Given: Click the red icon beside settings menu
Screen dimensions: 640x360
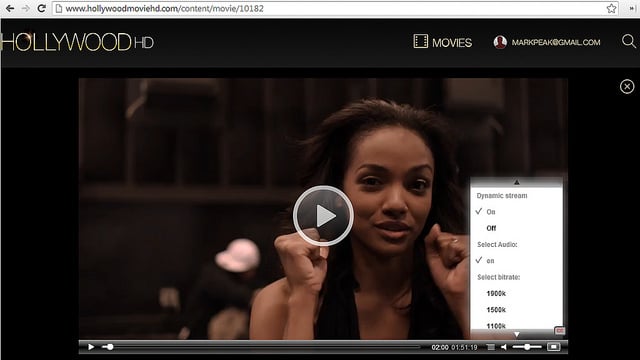Looking at the screenshot, I should tap(560, 330).
